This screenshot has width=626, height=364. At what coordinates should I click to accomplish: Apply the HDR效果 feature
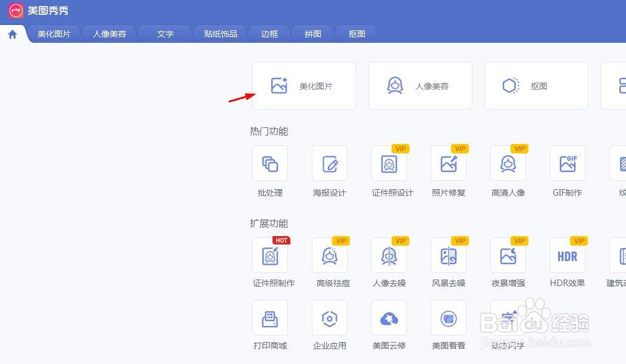567,262
